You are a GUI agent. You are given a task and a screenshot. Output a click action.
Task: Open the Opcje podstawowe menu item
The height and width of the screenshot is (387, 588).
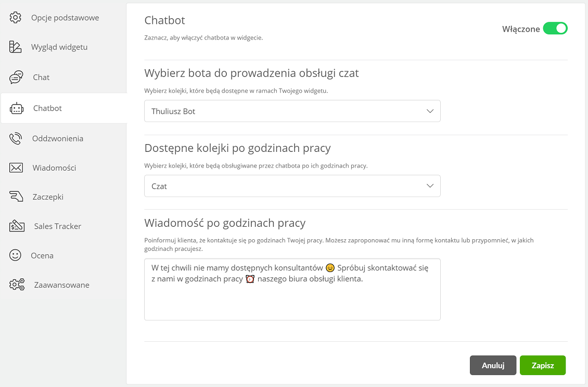65,18
